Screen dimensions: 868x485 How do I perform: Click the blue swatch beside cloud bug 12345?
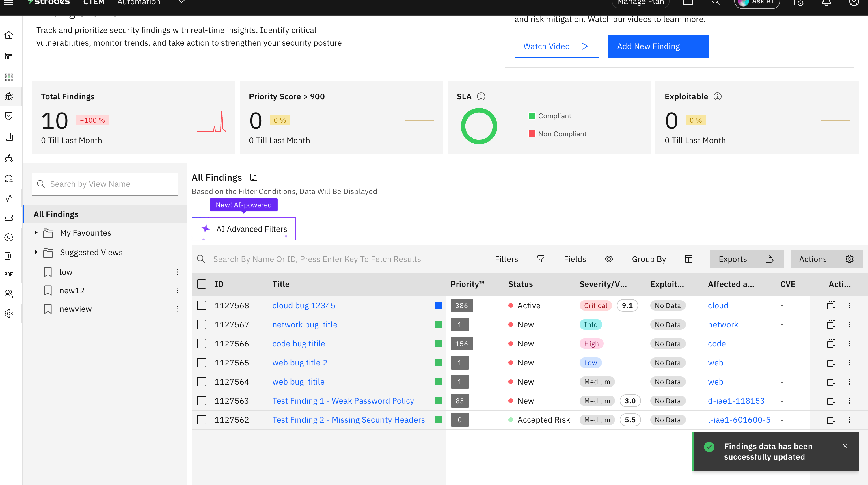coord(438,305)
